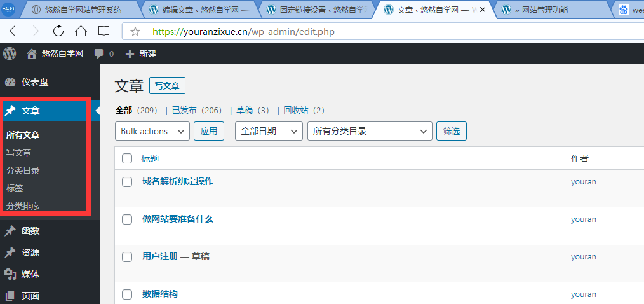Image resolution: width=644 pixels, height=304 pixels.
Task: Go to the browser home icon
Action: point(81,31)
